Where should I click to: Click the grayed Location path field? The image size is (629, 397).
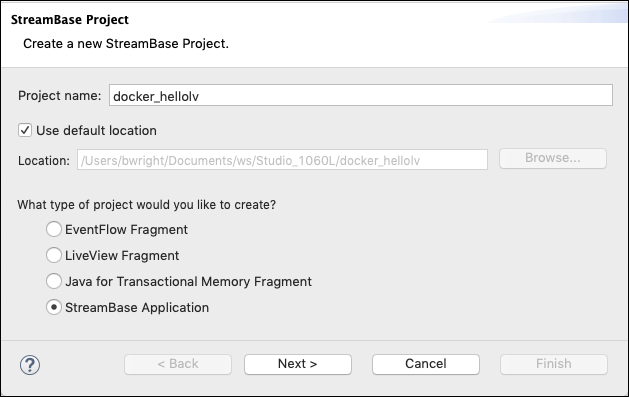(282, 160)
